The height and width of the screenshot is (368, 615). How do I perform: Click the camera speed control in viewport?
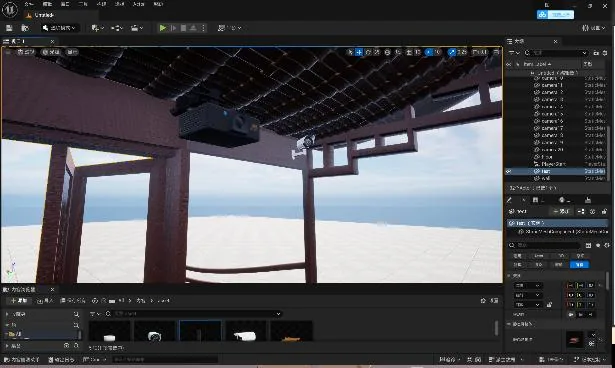coord(480,52)
